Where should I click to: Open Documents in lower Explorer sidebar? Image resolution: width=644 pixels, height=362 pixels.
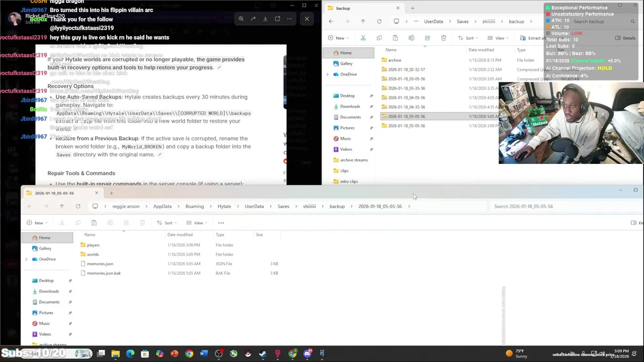[x=49, y=302]
